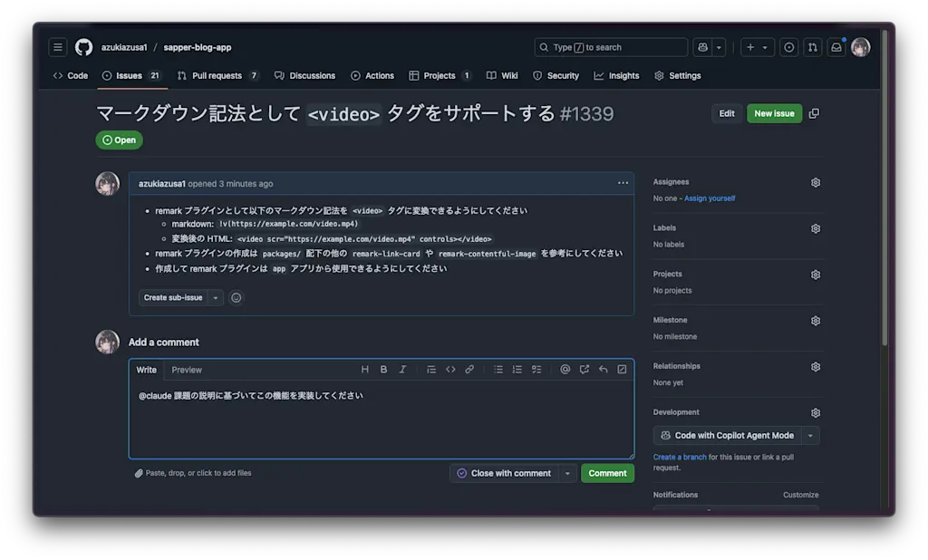Switch to the Projects tab
The height and width of the screenshot is (560, 928).
(x=440, y=76)
